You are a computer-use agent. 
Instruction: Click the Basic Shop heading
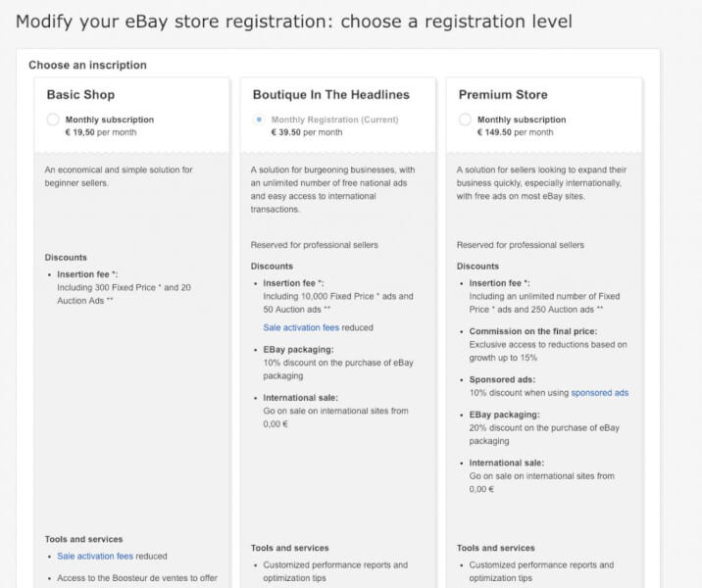(80, 95)
